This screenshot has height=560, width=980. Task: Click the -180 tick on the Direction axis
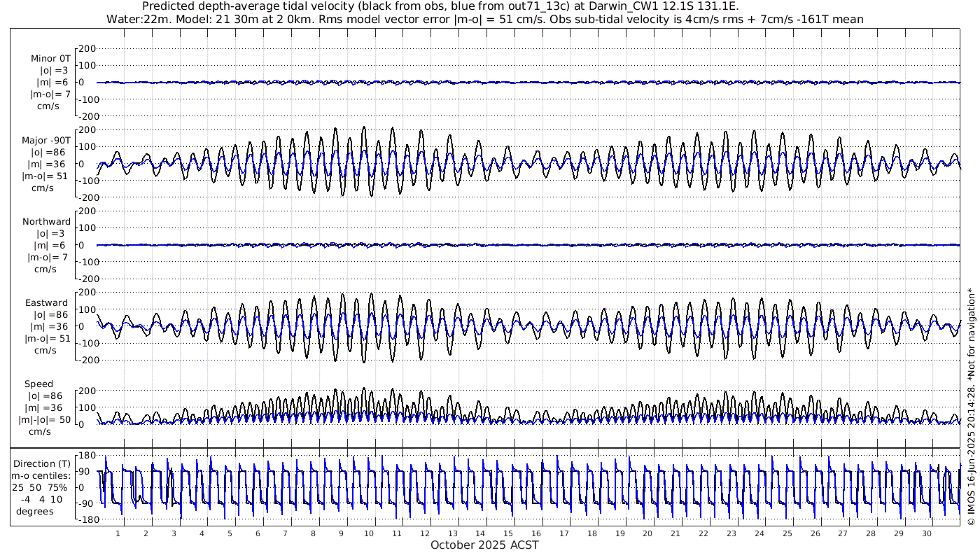point(84,519)
